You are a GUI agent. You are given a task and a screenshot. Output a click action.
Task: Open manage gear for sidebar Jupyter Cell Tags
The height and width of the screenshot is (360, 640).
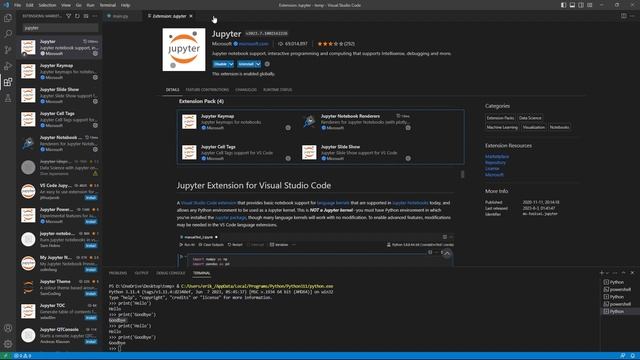(x=95, y=125)
